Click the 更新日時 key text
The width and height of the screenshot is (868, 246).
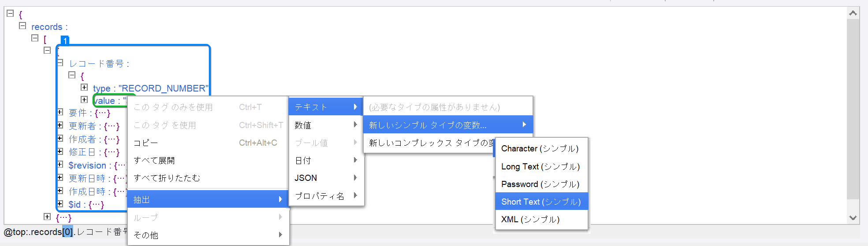point(87,178)
